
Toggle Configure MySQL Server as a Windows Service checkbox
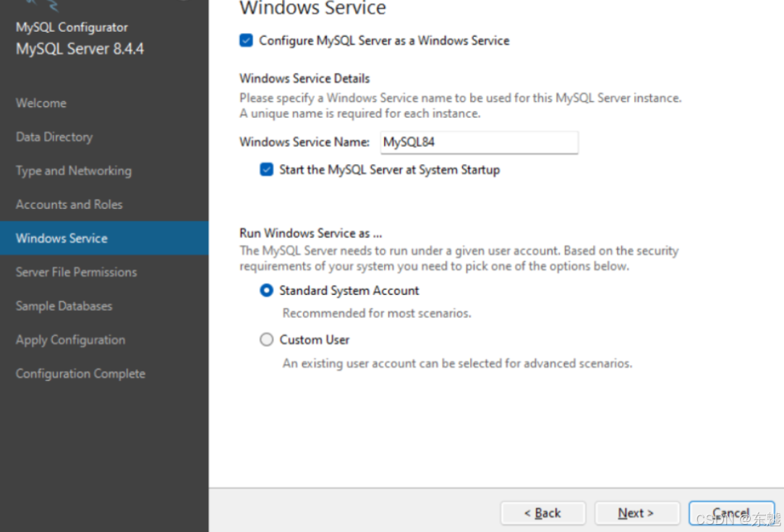(246, 40)
